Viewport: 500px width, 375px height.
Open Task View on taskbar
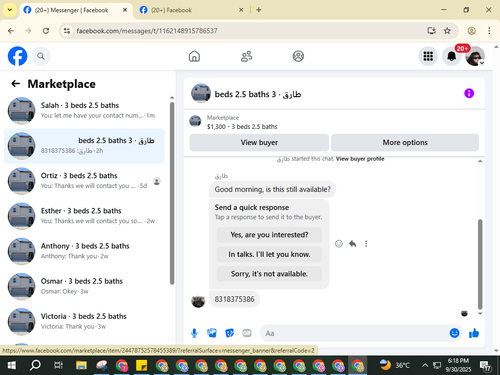tap(58, 366)
